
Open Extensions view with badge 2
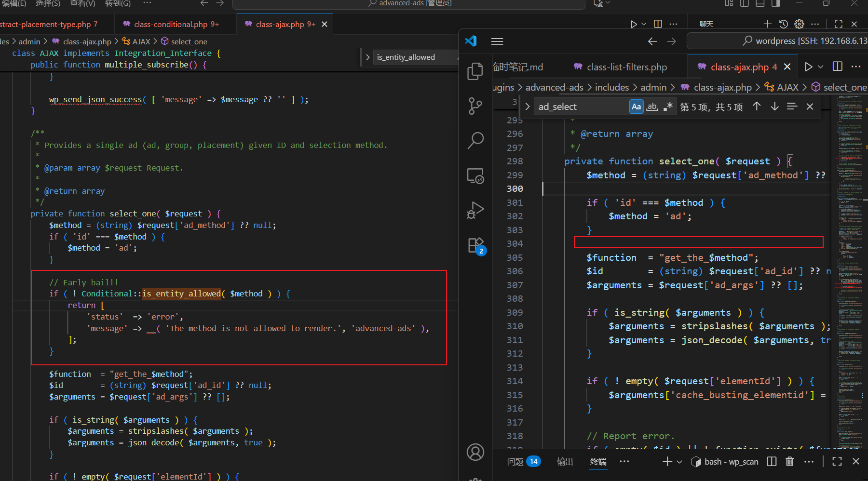click(476, 245)
